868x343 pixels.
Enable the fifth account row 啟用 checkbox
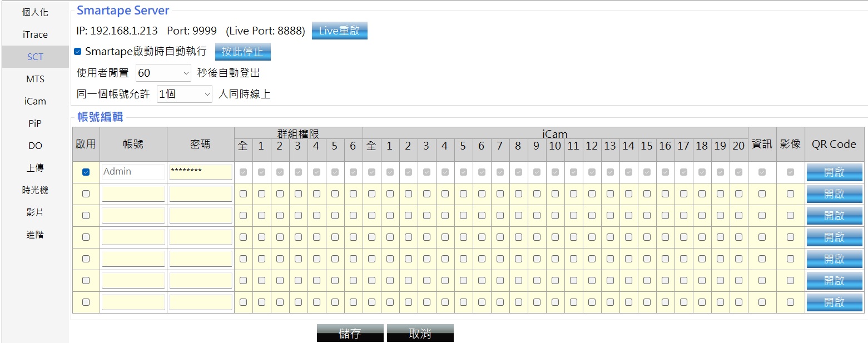(86, 259)
